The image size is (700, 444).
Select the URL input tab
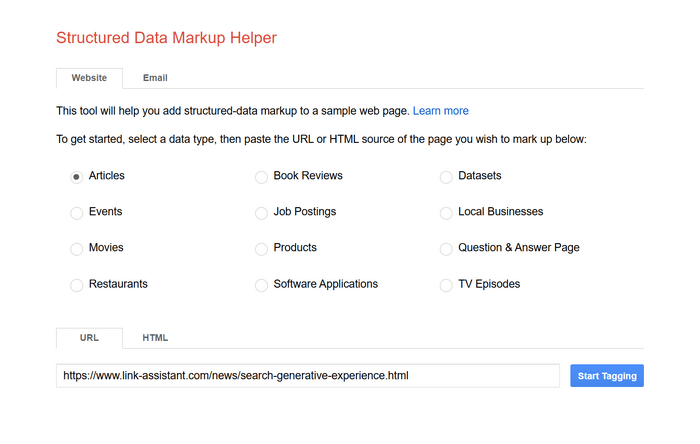coord(89,338)
